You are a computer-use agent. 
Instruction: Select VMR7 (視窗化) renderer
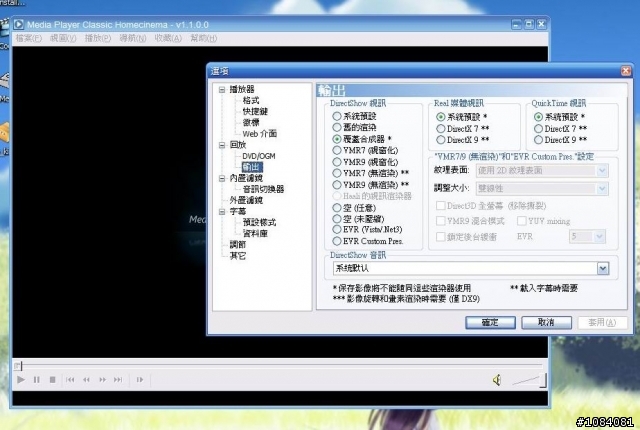[x=337, y=151]
